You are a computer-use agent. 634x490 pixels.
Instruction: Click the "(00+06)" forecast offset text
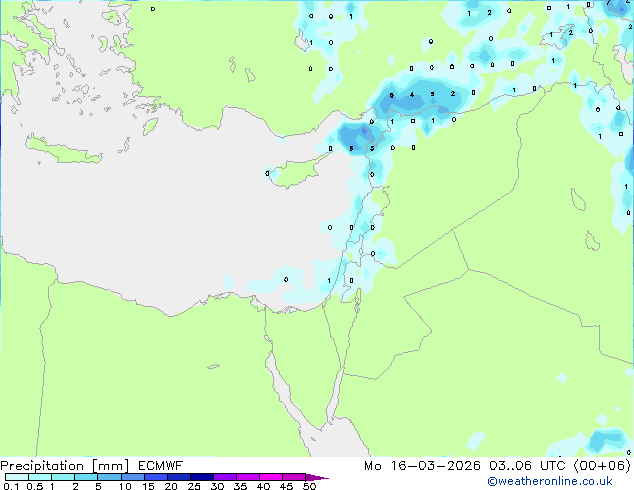click(602, 466)
